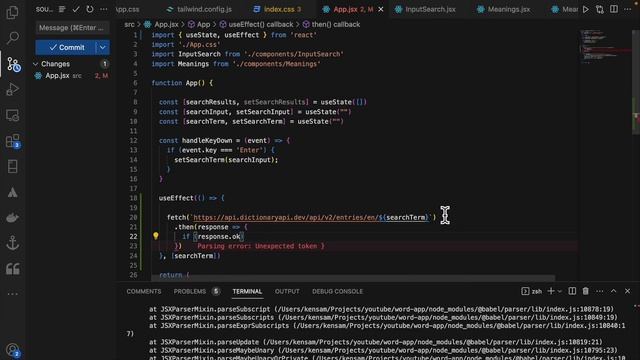This screenshot has width=640, height=360.
Task: Open the Explorer view in activity bar
Action: [x=12, y=13]
